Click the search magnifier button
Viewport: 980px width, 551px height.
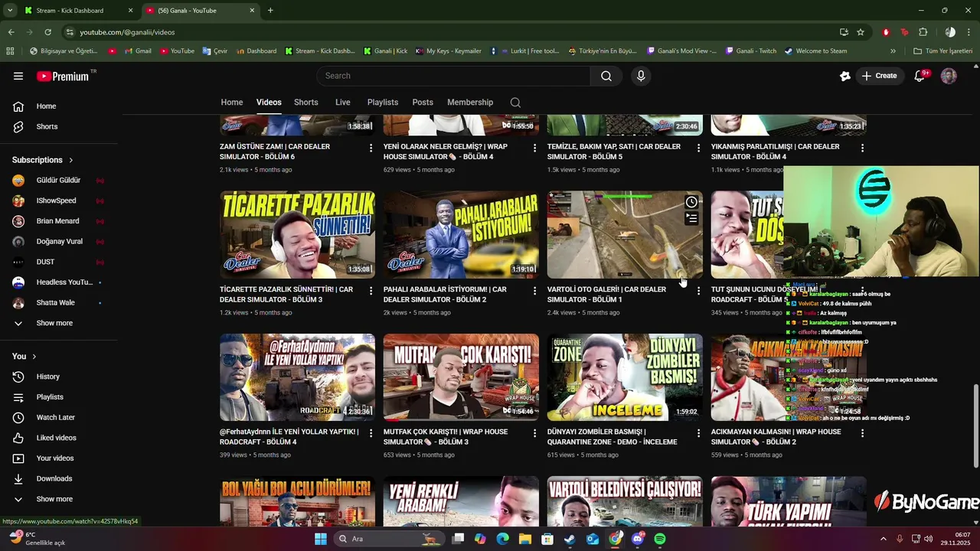tap(606, 76)
